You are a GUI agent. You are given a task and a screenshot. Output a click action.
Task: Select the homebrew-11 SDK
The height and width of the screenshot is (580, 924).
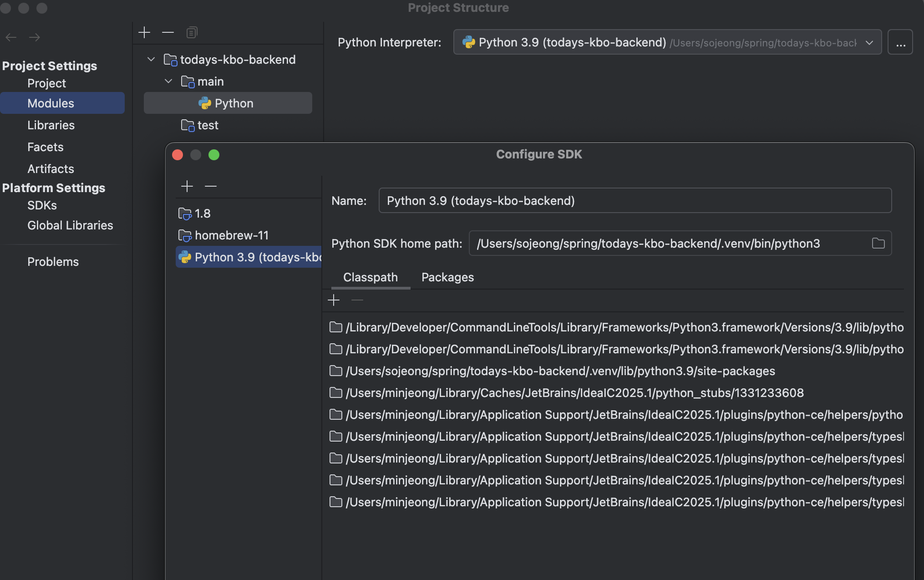[x=231, y=235]
